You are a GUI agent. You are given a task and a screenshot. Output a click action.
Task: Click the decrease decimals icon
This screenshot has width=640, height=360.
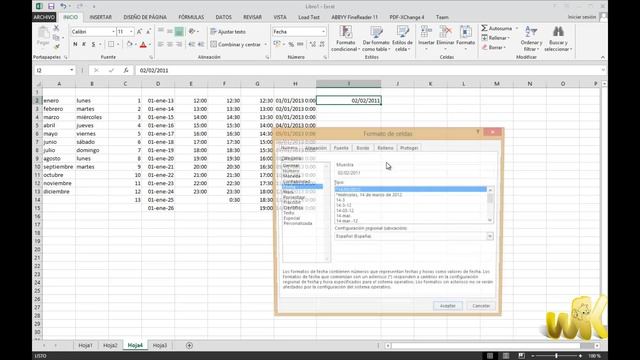pos(322,44)
